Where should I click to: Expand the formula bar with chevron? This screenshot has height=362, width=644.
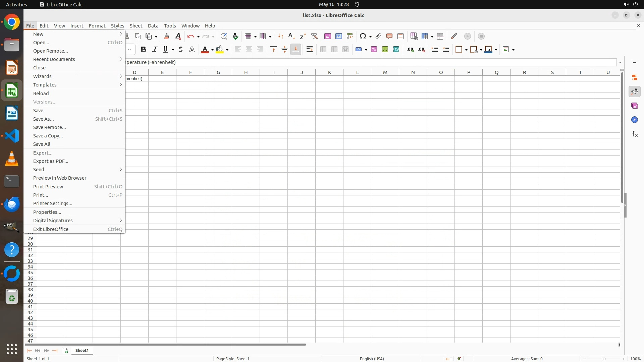(620, 62)
